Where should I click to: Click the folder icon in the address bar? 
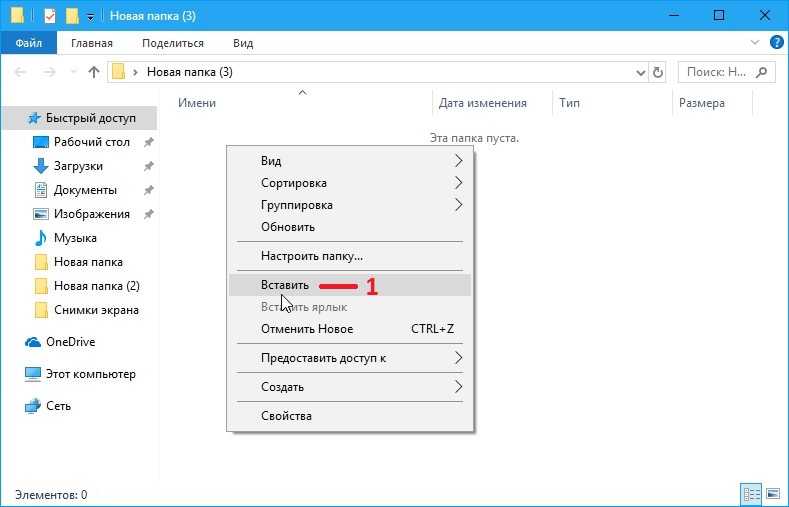tap(118, 72)
